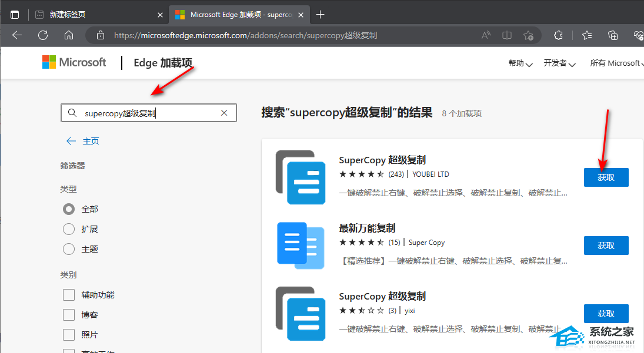644x353 pixels.
Task: Open the Favorites list icon
Action: coord(587,35)
